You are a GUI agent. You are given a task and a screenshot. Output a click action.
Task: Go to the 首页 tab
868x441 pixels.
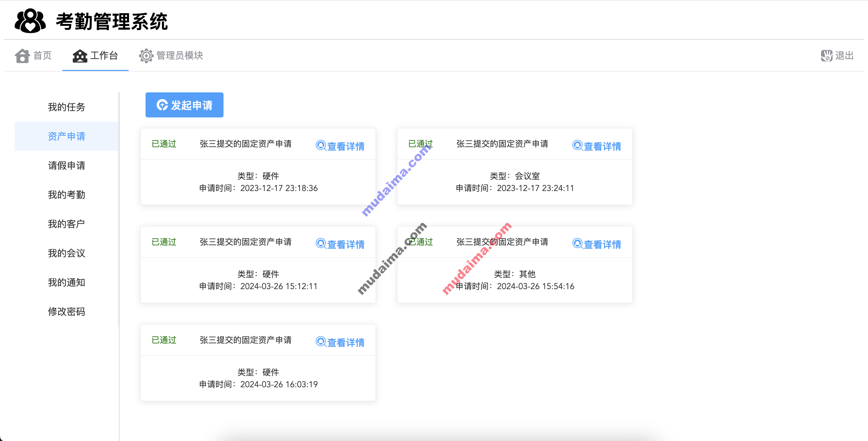33,56
